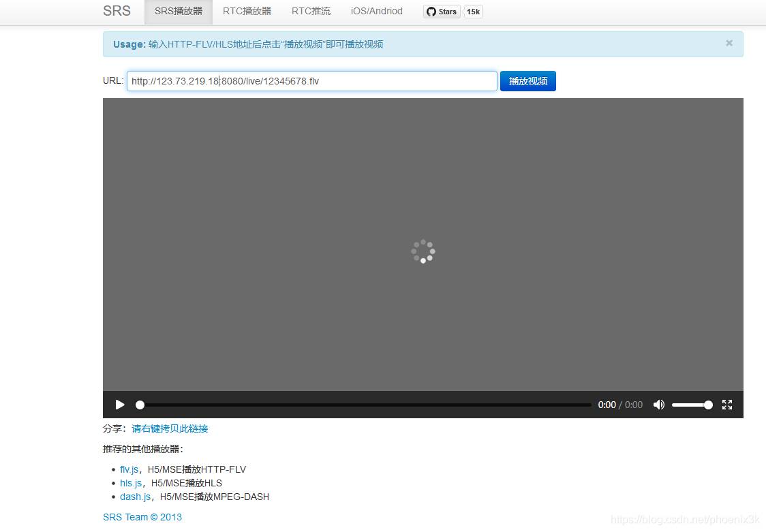Open the iOS/Andriod tab
The height and width of the screenshot is (532, 766).
tap(377, 11)
